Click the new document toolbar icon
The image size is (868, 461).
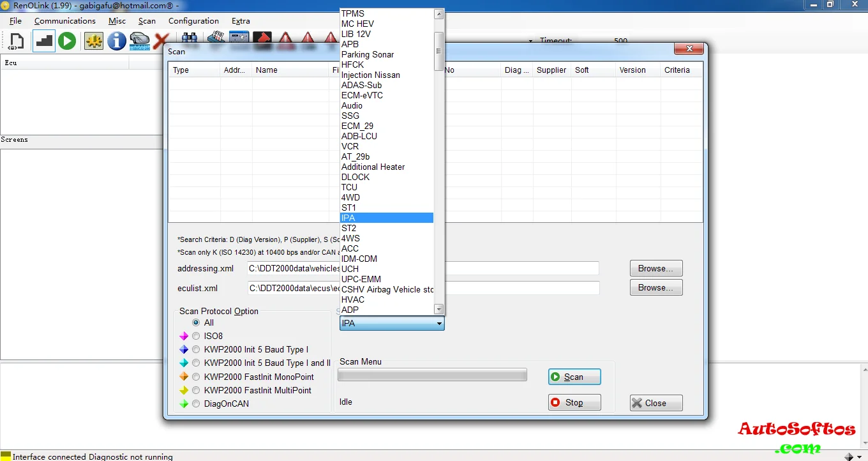pos(16,42)
